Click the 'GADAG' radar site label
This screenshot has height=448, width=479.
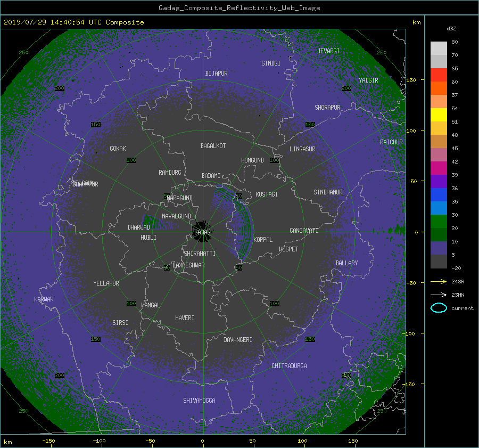[202, 232]
